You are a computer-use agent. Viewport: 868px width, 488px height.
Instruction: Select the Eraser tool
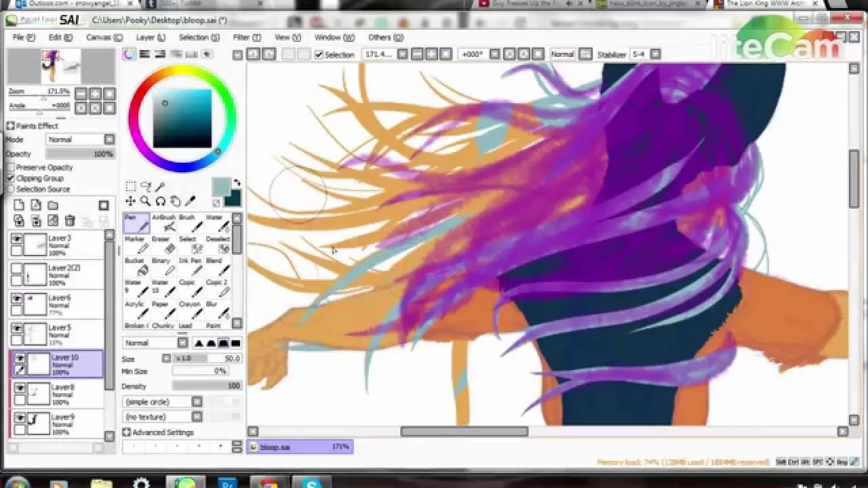(163, 245)
